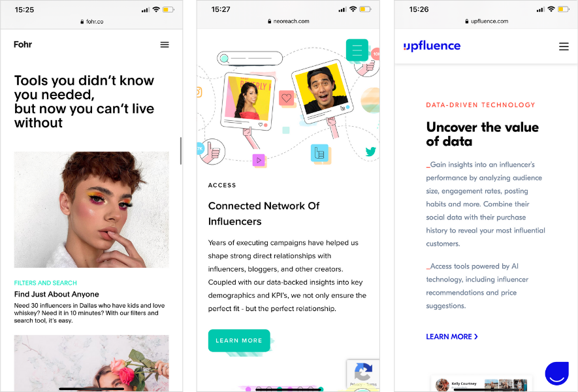Tap the teal NeoReach menu button
The height and width of the screenshot is (392, 578).
pos(357,50)
